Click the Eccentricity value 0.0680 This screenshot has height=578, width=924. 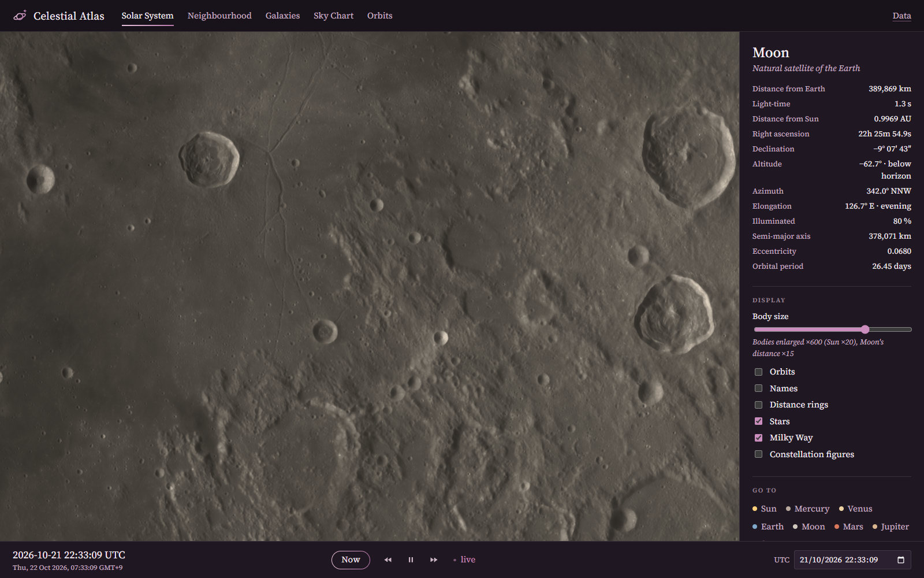(x=899, y=251)
